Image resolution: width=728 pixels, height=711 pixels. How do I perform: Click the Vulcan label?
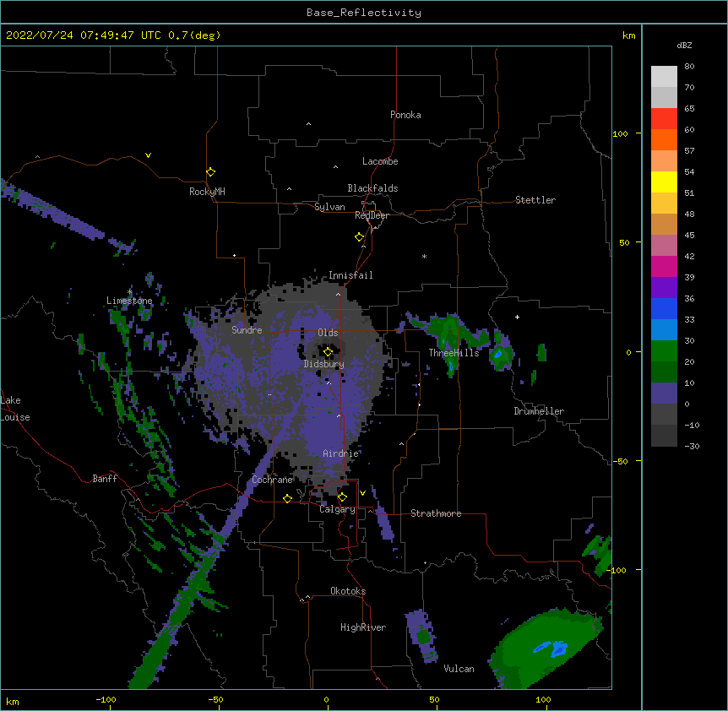[x=459, y=669]
